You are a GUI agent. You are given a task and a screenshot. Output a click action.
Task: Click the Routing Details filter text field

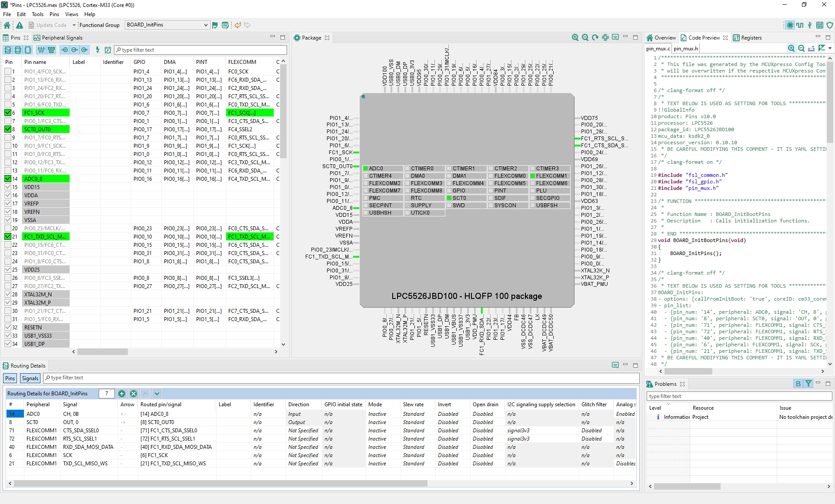(x=339, y=378)
